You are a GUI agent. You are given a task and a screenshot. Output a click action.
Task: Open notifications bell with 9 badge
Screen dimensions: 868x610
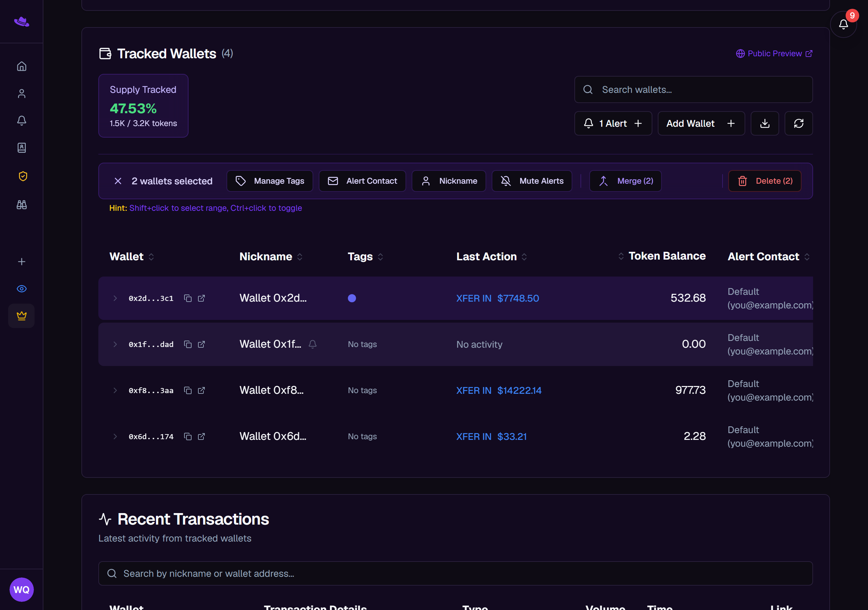click(x=843, y=24)
